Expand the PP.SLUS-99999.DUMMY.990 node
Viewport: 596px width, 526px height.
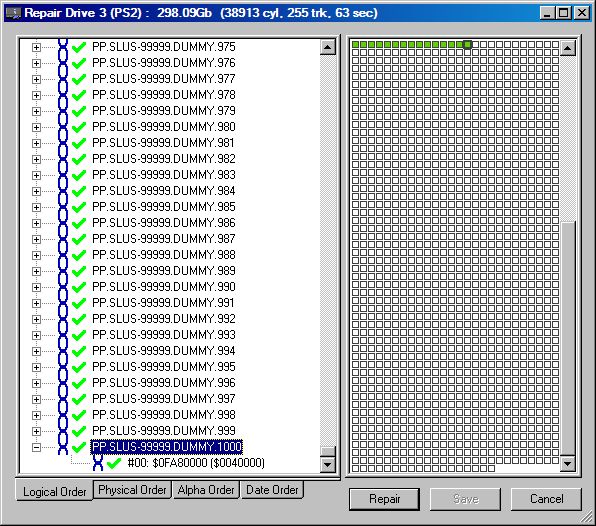(36, 287)
